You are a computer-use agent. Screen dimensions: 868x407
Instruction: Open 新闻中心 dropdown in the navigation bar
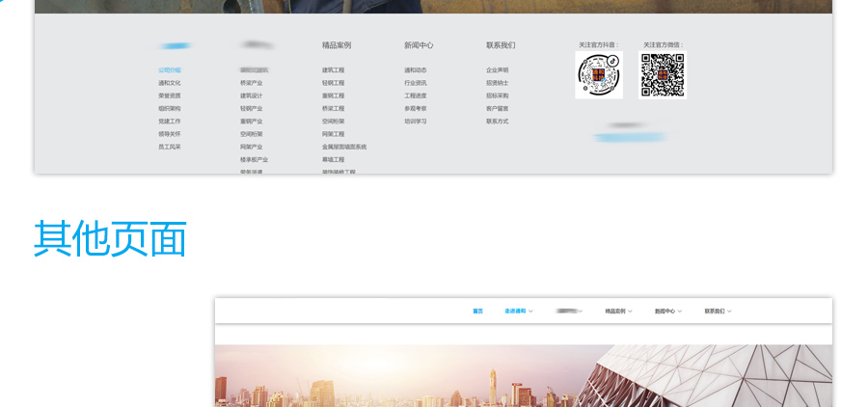667,312
